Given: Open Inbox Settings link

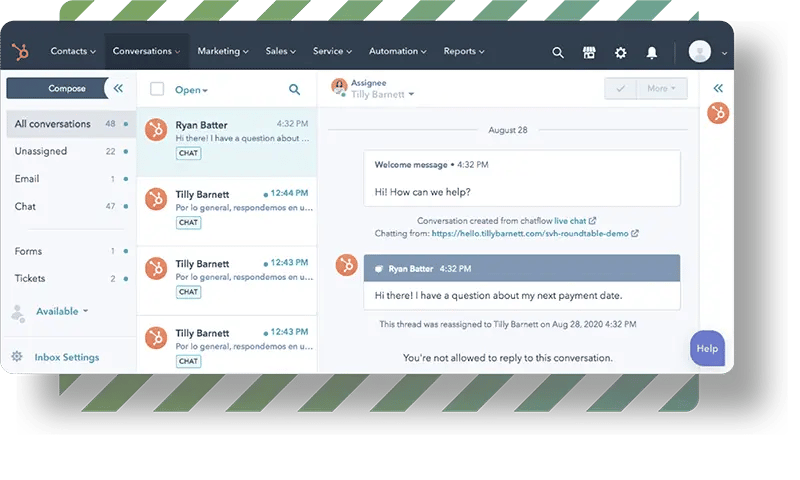Looking at the screenshot, I should [67, 357].
